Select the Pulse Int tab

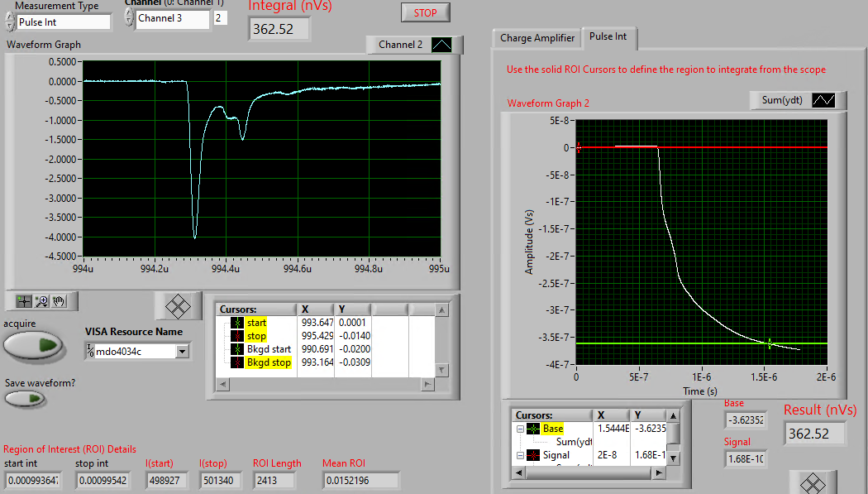pos(608,37)
